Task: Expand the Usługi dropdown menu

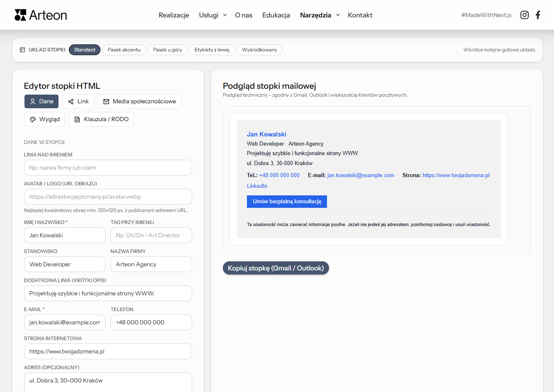Action: [212, 15]
